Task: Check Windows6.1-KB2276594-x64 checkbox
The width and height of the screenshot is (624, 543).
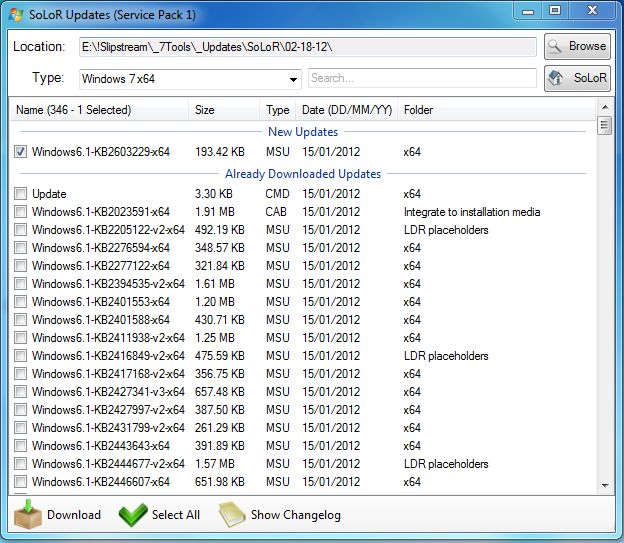Action: (20, 248)
